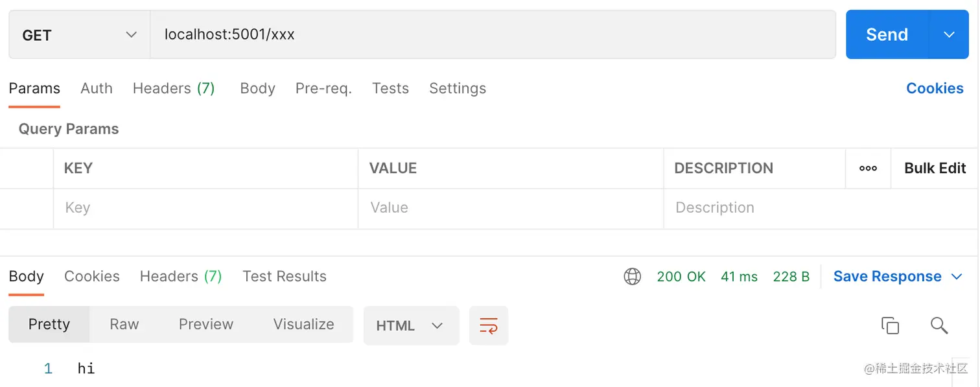Expand the Send button arrow options

tap(949, 35)
